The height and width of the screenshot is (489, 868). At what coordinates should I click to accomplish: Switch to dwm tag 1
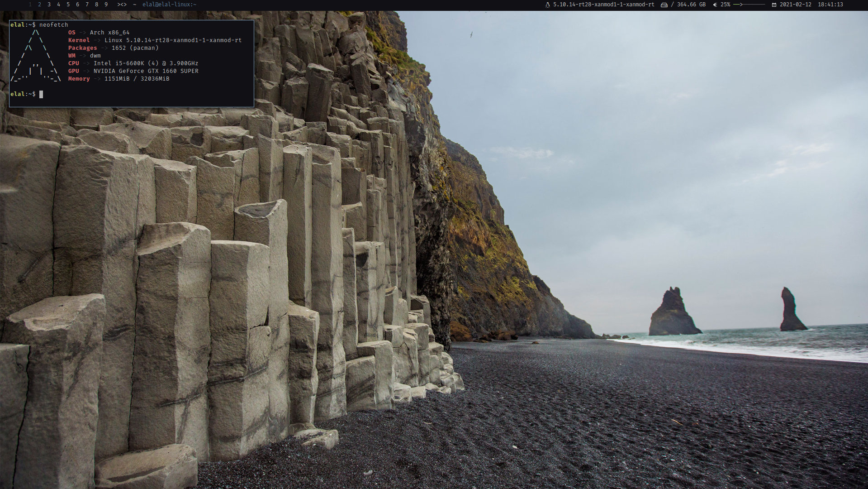coord(30,5)
